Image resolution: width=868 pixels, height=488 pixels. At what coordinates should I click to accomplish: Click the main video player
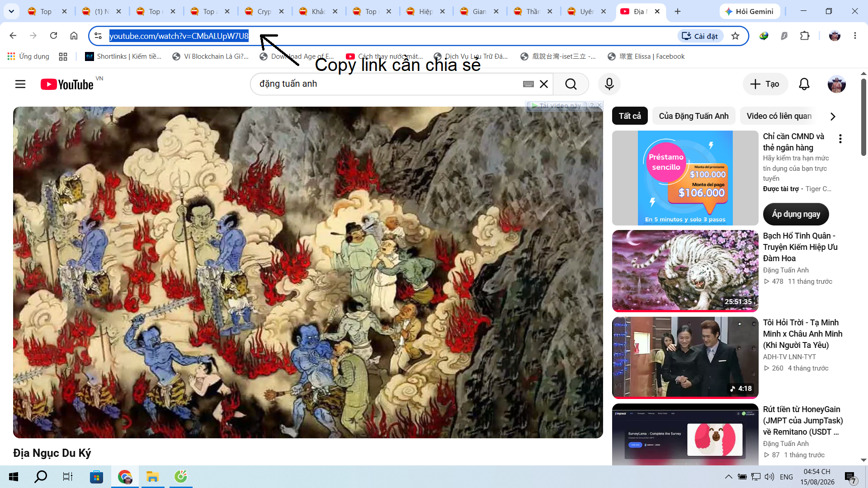pos(308,272)
